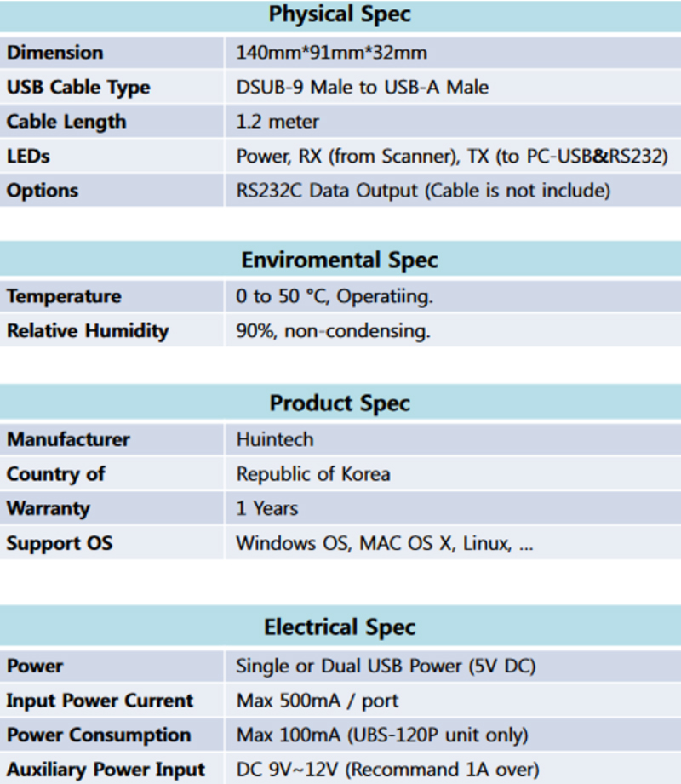Screen dimensions: 681x784
Task: Select the Temperature row label
Action: click(64, 297)
